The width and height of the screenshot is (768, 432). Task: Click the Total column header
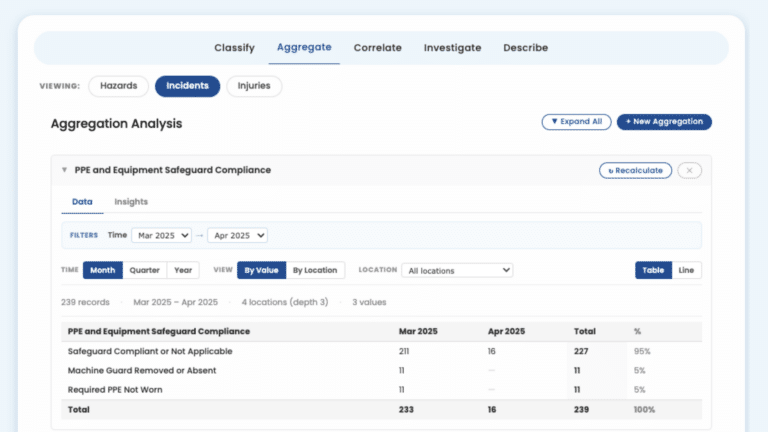coord(585,332)
